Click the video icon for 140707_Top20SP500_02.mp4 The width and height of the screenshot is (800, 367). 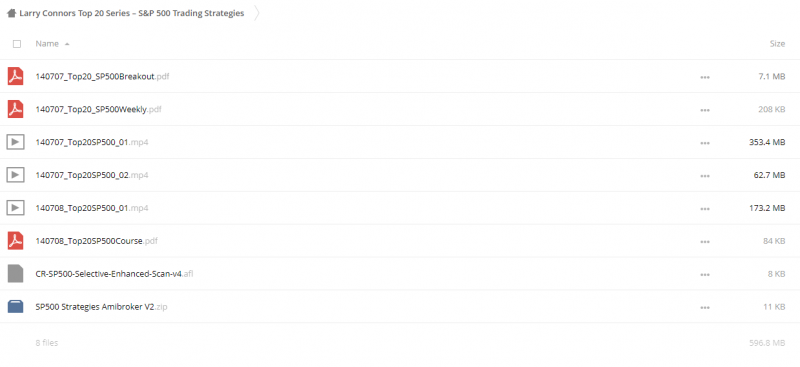[x=15, y=175]
